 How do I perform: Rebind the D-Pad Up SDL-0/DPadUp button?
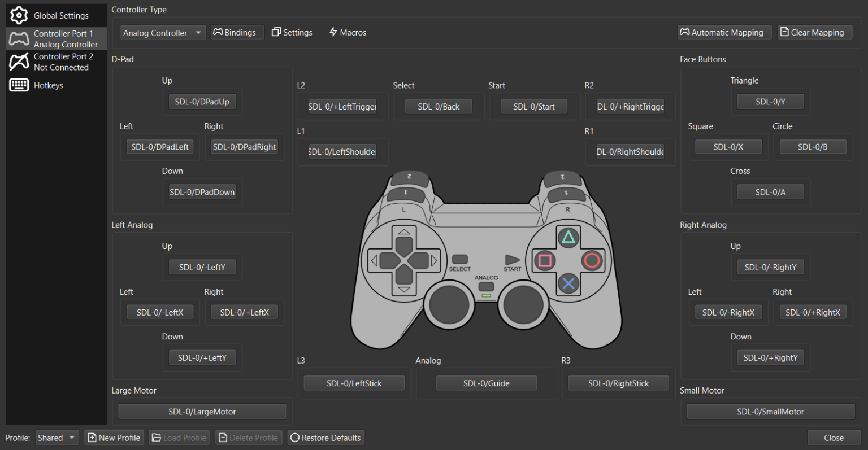[x=202, y=102]
